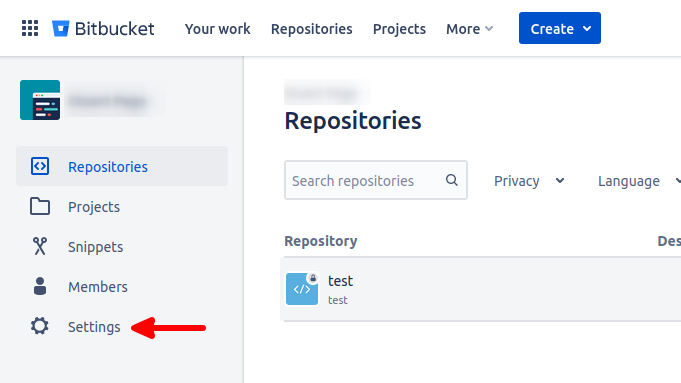The height and width of the screenshot is (383, 681).
Task: Open the More menu in top navigation
Action: pyautogui.click(x=469, y=29)
